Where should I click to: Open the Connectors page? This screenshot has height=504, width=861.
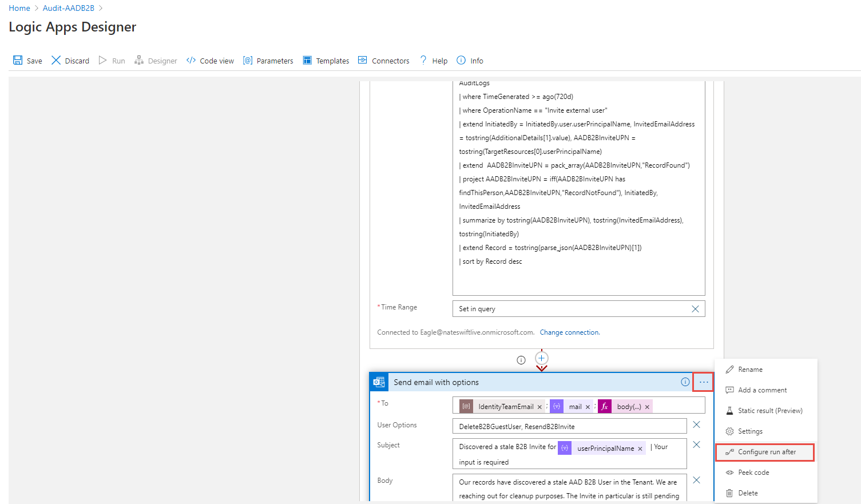click(x=384, y=61)
